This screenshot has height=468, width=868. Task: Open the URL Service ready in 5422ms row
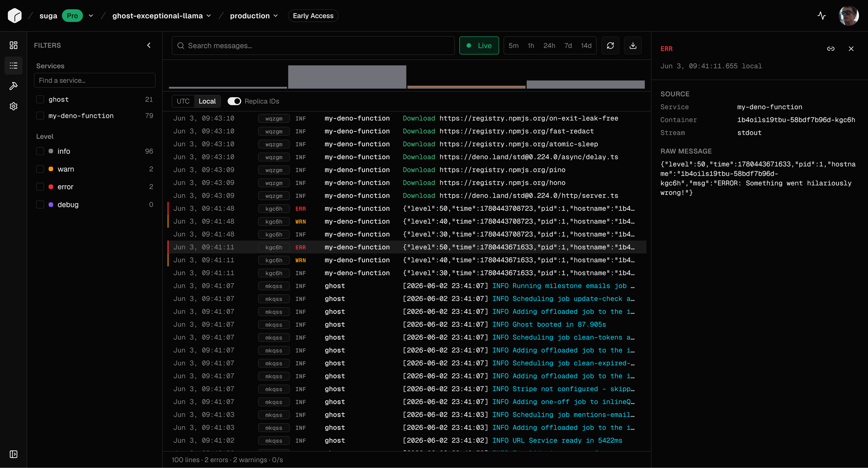pos(407,440)
